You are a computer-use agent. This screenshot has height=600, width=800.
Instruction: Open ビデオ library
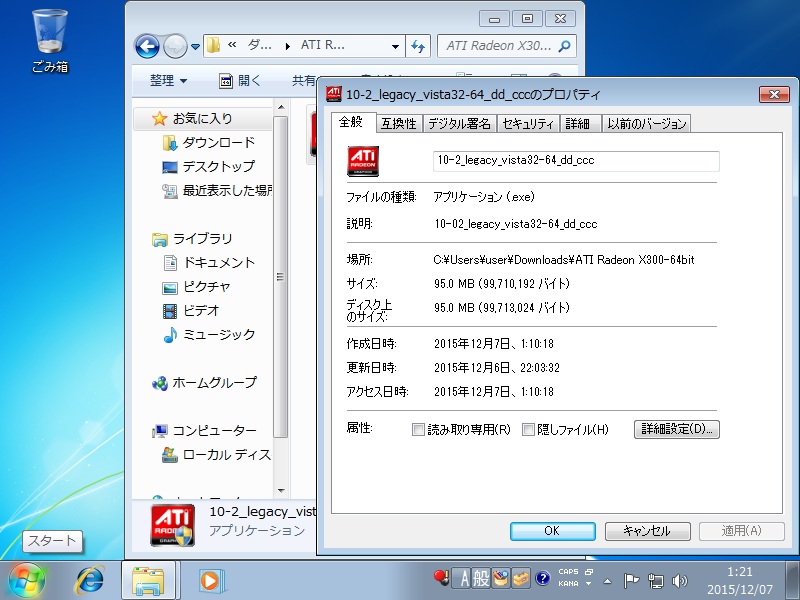pyautogui.click(x=191, y=310)
